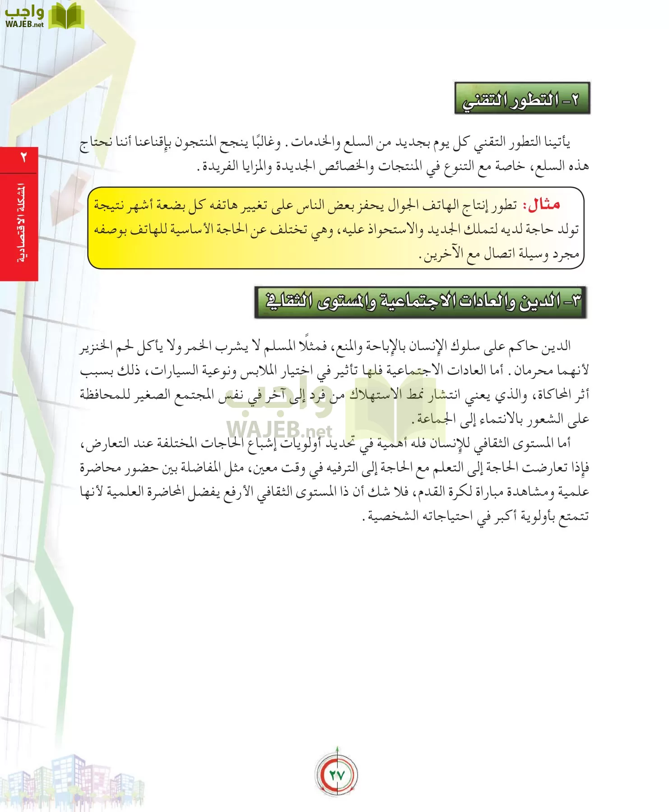
Task: Click the chapter number ٢ on red tab
Action: point(23,158)
